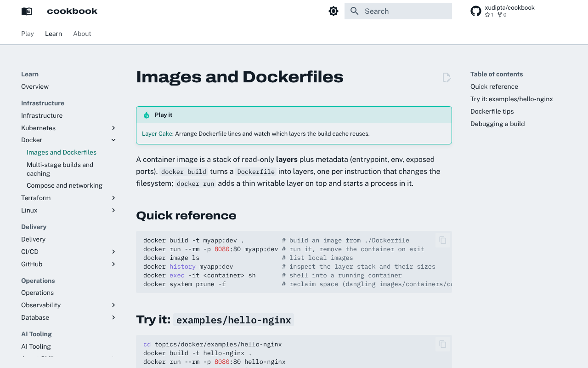
Task: Click the flame icon beside Play it
Action: 147,115
